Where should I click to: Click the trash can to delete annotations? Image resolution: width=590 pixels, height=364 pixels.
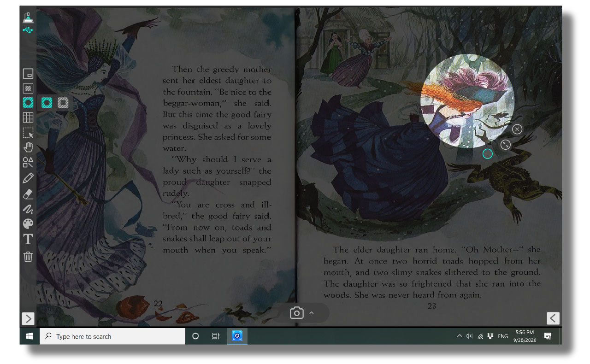coord(28,257)
